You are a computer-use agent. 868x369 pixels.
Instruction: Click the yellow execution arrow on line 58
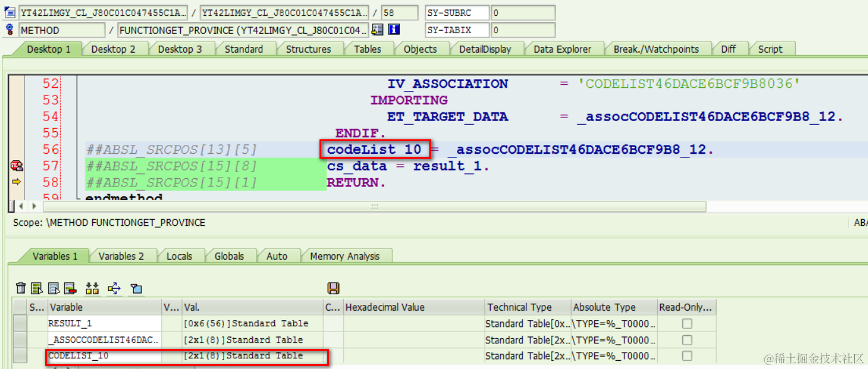pos(16,182)
